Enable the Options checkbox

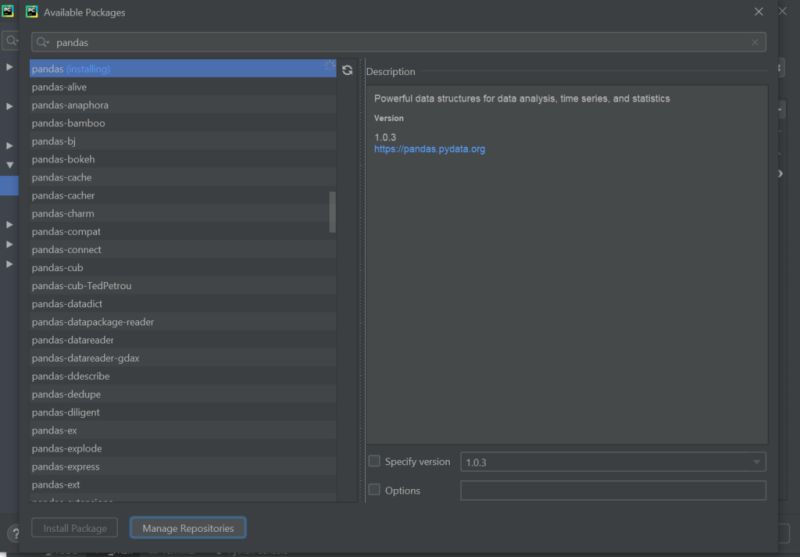point(374,490)
